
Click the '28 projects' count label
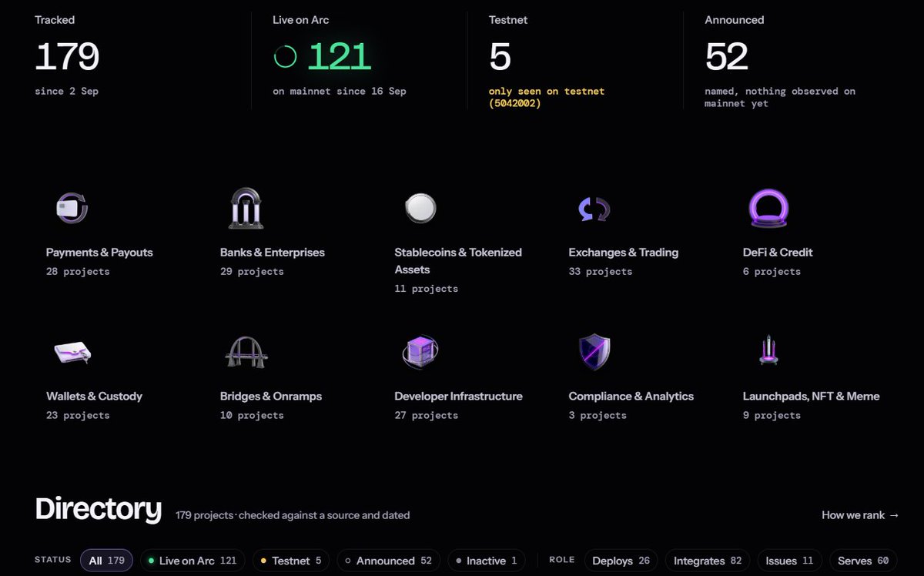pyautogui.click(x=78, y=272)
